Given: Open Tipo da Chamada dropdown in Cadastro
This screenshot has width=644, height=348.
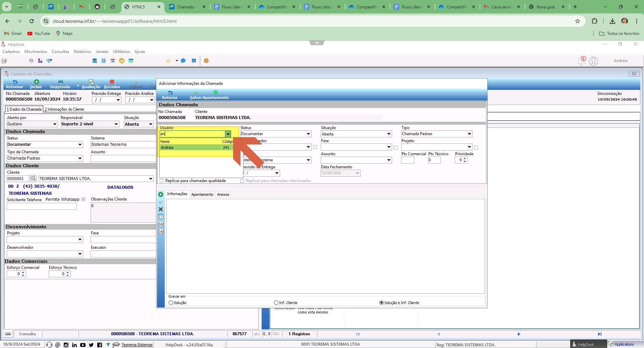Looking at the screenshot, I should (x=80, y=158).
